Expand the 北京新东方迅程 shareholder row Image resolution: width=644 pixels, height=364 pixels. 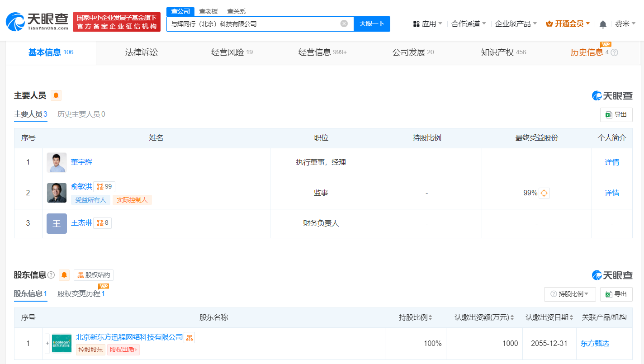[47, 344]
